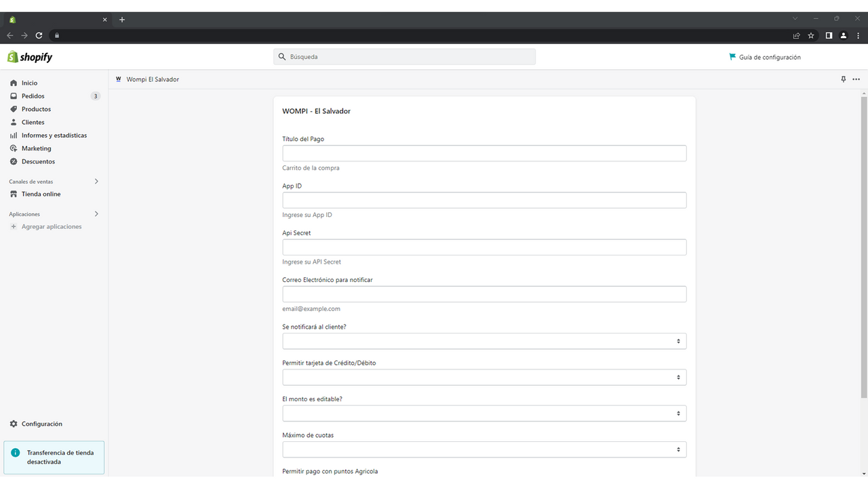Click Wompi El Salvador in the app header
The width and height of the screenshot is (868, 488).
(x=153, y=79)
